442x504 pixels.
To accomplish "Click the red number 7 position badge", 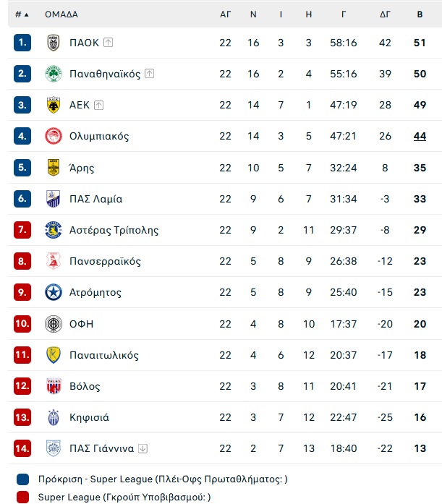I will (x=22, y=230).
